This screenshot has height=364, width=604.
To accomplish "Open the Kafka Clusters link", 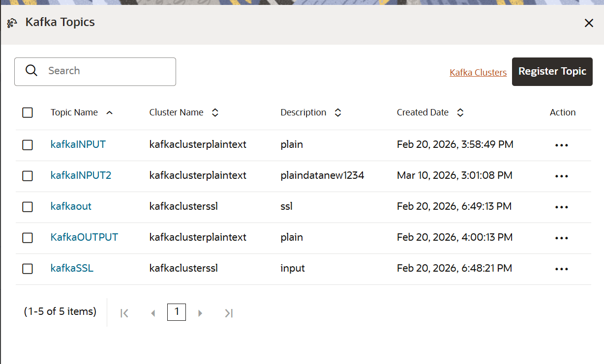I will click(478, 72).
